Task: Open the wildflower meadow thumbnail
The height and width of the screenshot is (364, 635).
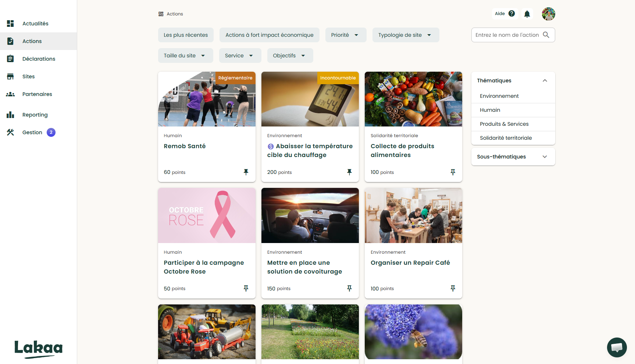Action: coord(310,332)
